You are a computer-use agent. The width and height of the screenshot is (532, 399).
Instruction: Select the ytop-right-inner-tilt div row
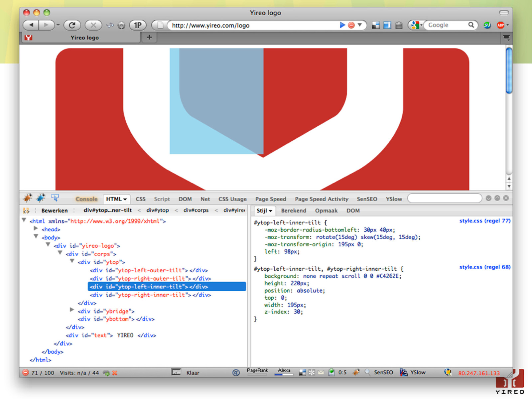click(150, 295)
